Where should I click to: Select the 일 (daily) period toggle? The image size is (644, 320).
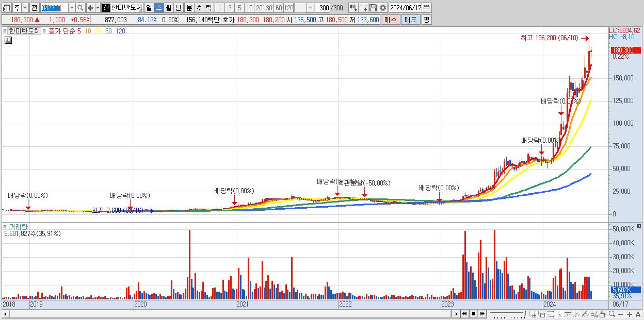pos(149,8)
